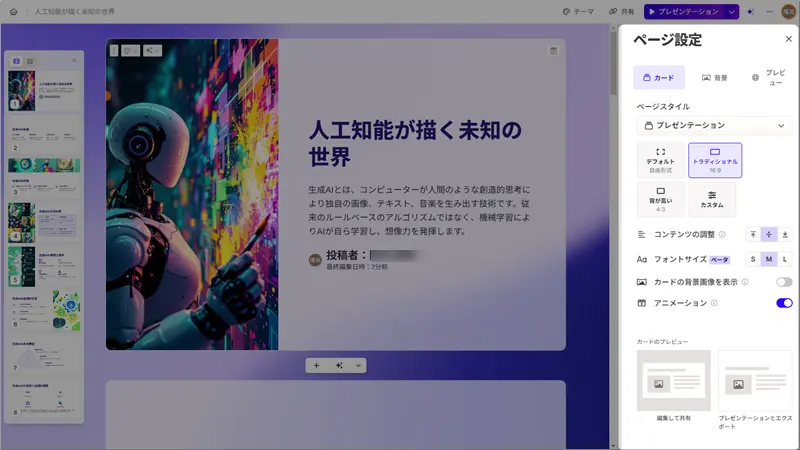This screenshot has height=450, width=800.
Task: Switch to the 背景 tab
Action: 714,77
